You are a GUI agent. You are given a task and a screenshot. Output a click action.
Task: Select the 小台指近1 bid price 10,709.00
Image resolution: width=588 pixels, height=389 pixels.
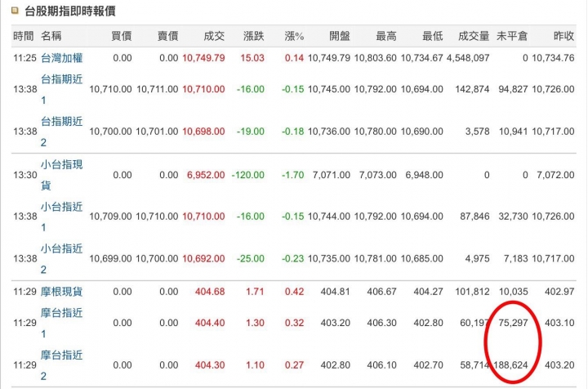tap(110, 217)
